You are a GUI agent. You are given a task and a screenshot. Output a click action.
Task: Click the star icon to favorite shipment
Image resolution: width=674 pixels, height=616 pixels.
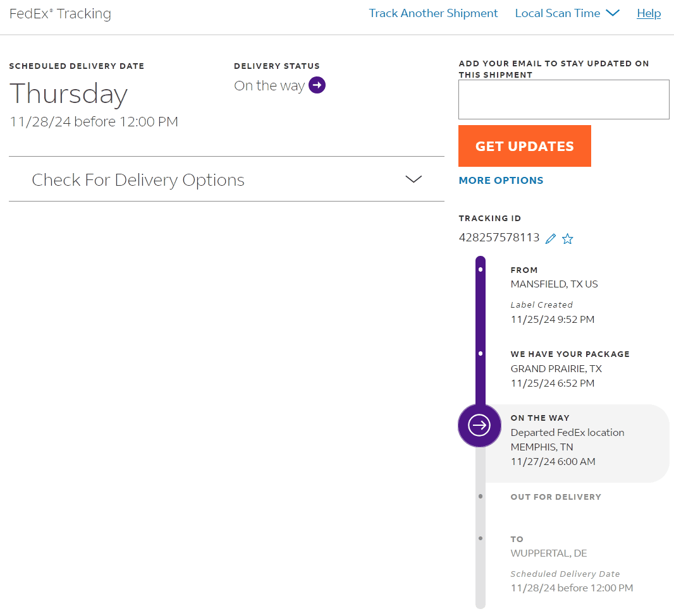coord(568,239)
